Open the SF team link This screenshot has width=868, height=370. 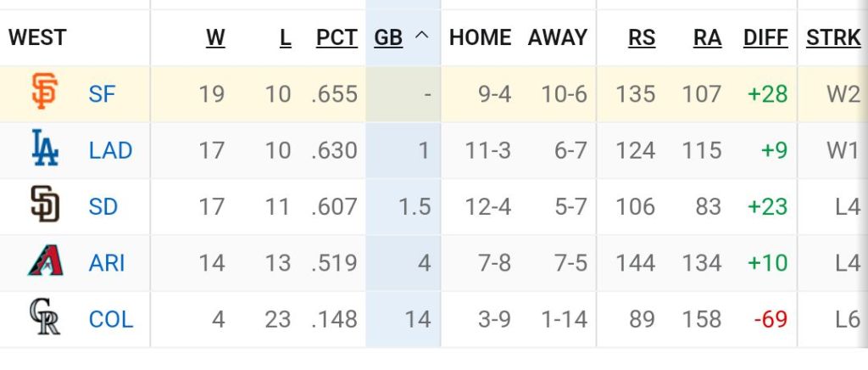click(102, 93)
